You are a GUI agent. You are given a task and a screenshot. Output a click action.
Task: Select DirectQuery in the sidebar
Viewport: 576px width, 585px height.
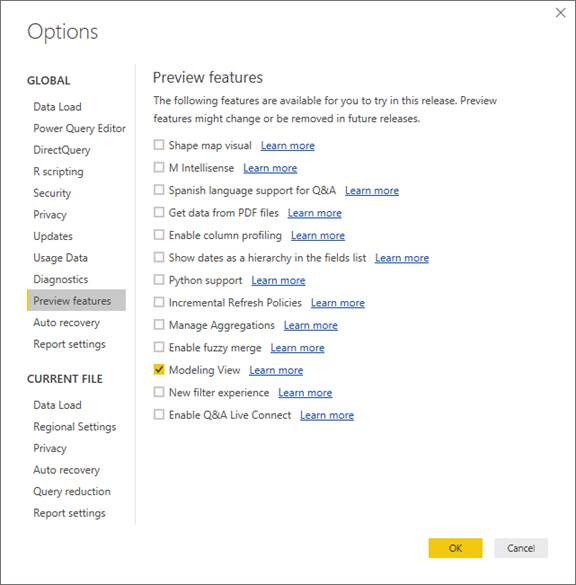click(62, 150)
